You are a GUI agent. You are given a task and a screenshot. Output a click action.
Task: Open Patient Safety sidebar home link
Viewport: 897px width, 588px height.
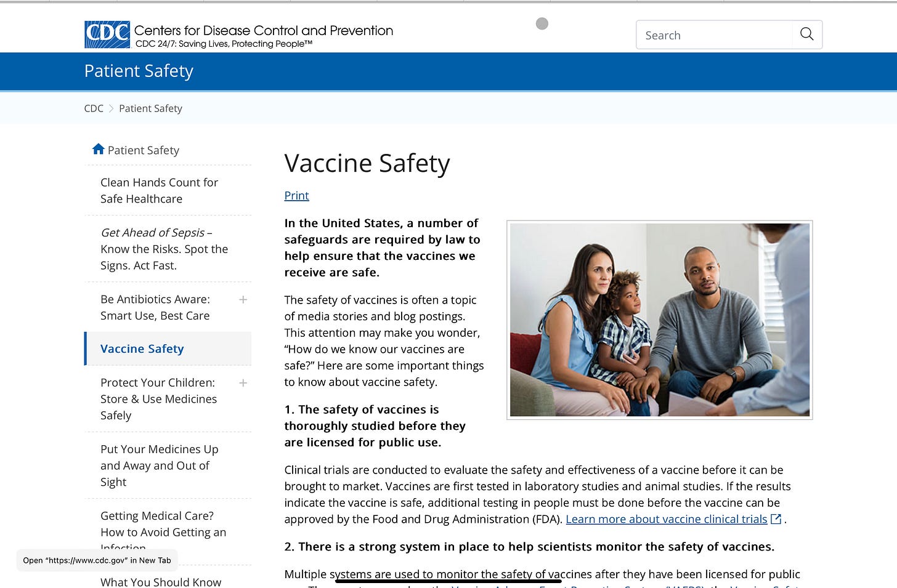(144, 150)
